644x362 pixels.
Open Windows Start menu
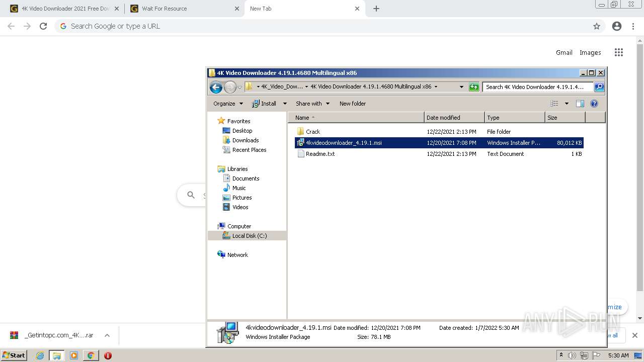[14, 355]
